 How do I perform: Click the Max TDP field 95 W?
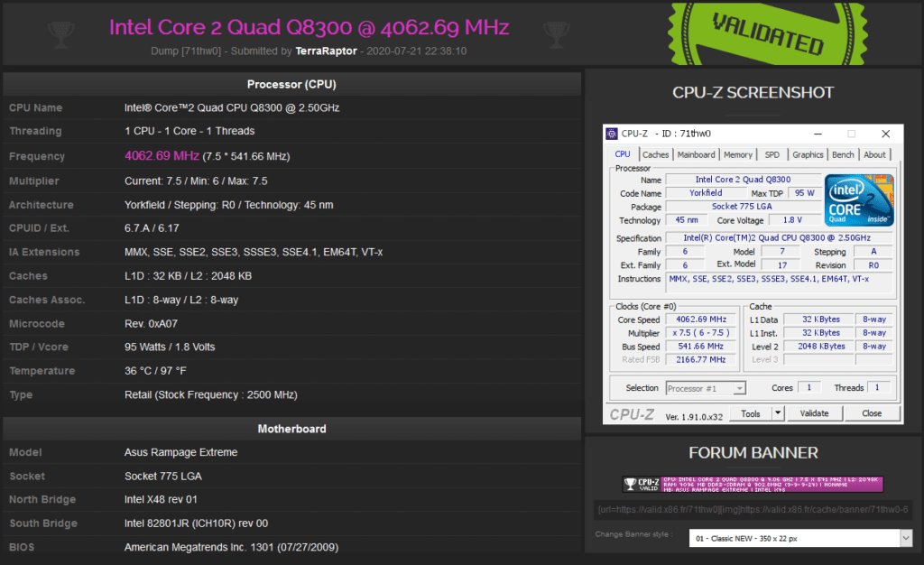[x=804, y=193]
